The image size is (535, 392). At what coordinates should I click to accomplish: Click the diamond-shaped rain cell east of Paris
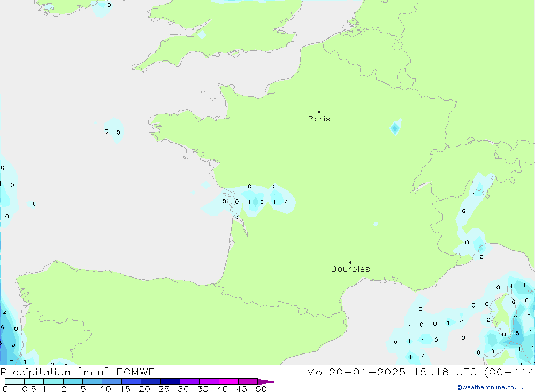[x=395, y=128]
